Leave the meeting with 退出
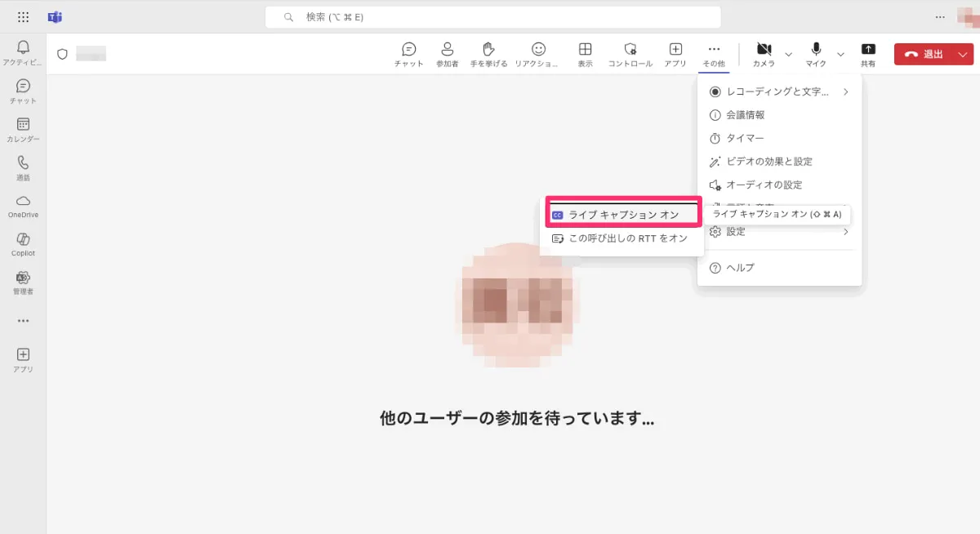 pyautogui.click(x=933, y=53)
